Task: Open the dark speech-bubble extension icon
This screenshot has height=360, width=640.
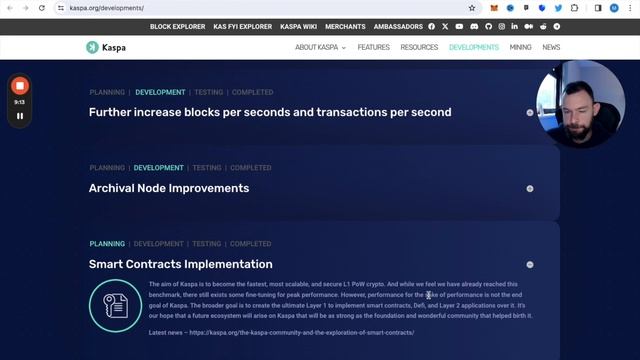Action: [526, 8]
